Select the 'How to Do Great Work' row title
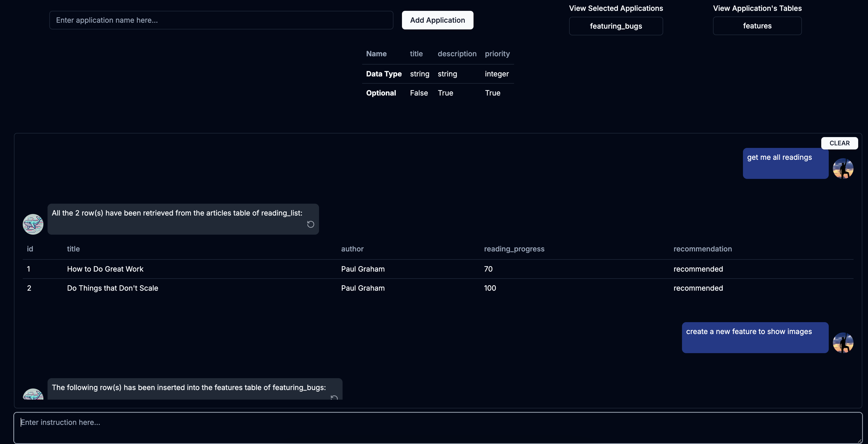The image size is (868, 444). coord(105,269)
